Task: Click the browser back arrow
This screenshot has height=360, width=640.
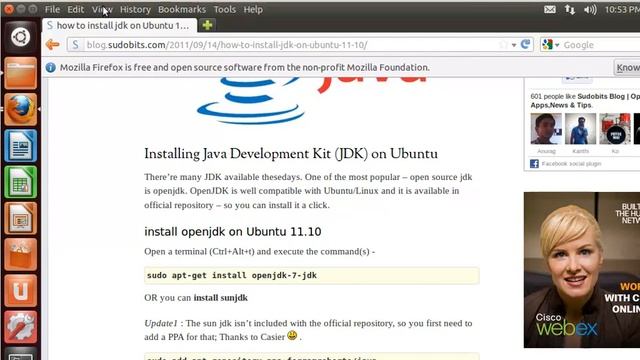Action: tap(53, 44)
